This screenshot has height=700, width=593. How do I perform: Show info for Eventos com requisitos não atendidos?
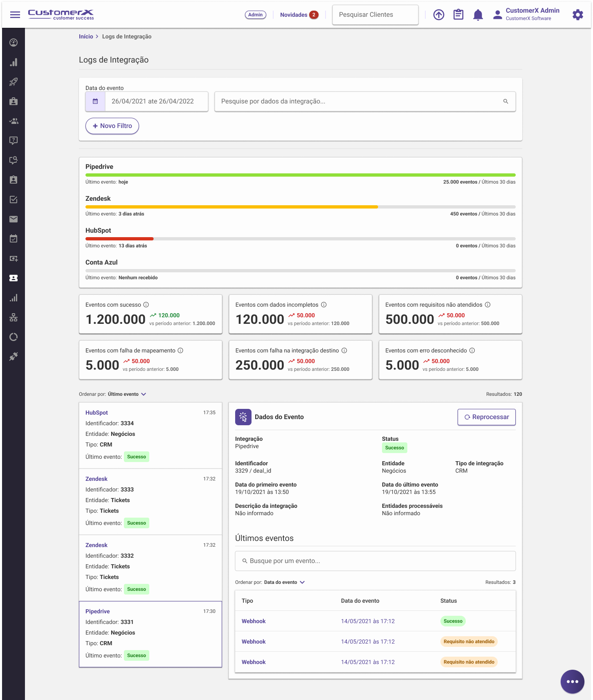click(x=488, y=305)
